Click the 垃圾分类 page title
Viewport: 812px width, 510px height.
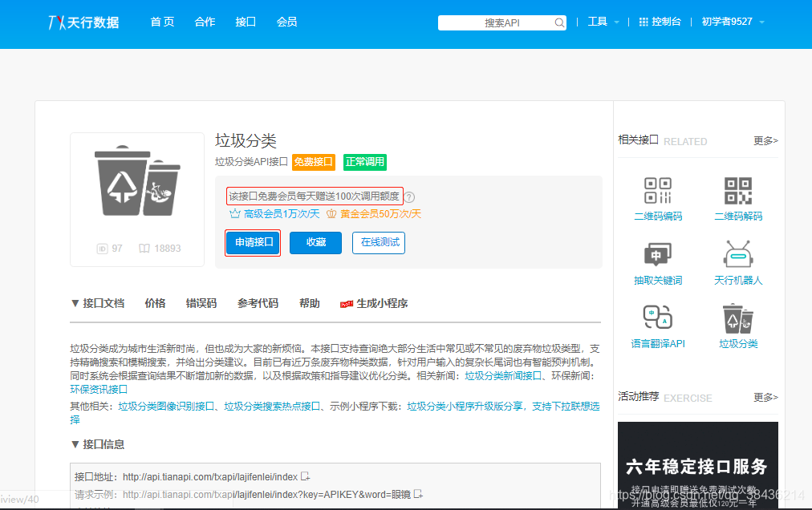pos(246,141)
